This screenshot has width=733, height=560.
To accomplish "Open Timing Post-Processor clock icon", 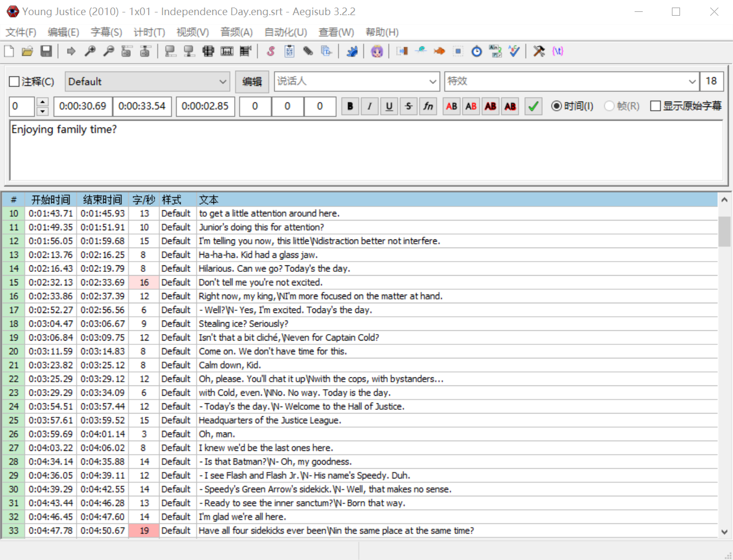I will tap(477, 51).
